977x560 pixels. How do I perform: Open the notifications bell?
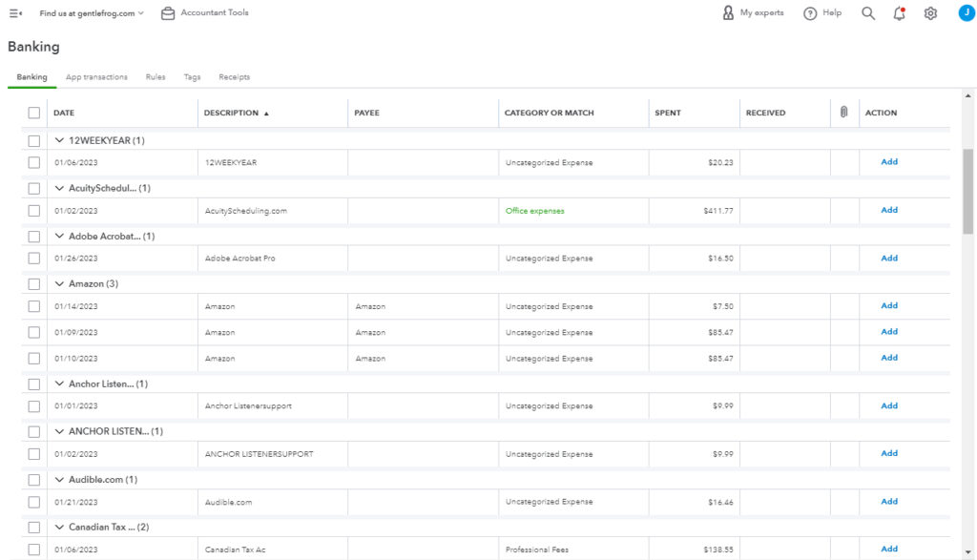click(898, 12)
